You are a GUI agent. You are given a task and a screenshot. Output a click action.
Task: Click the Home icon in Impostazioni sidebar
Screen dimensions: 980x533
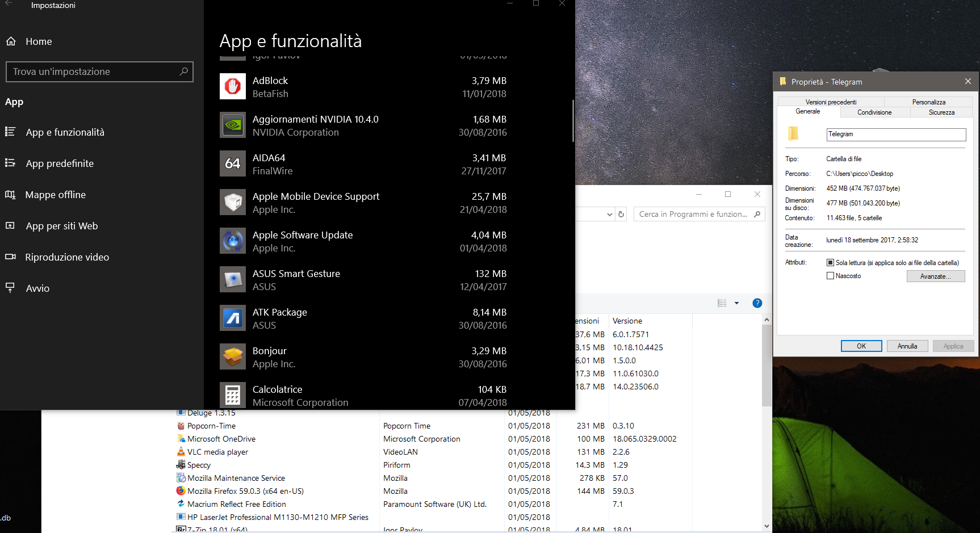coord(11,41)
